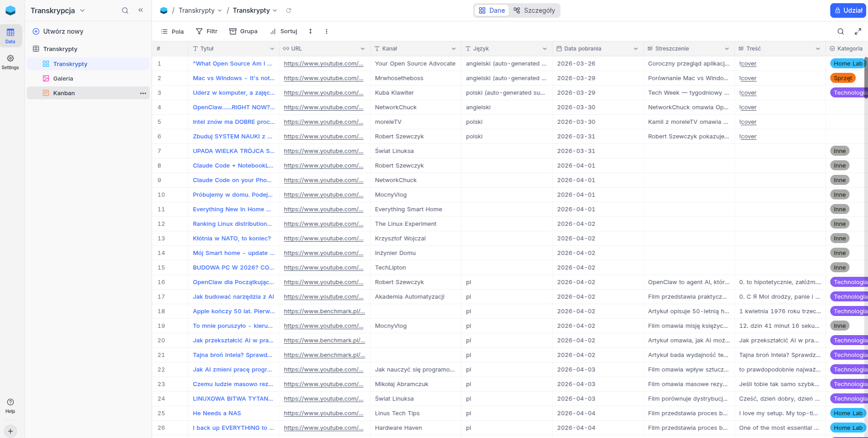The width and height of the screenshot is (868, 438).
Task: Open the Pola fields menu
Action: (172, 31)
